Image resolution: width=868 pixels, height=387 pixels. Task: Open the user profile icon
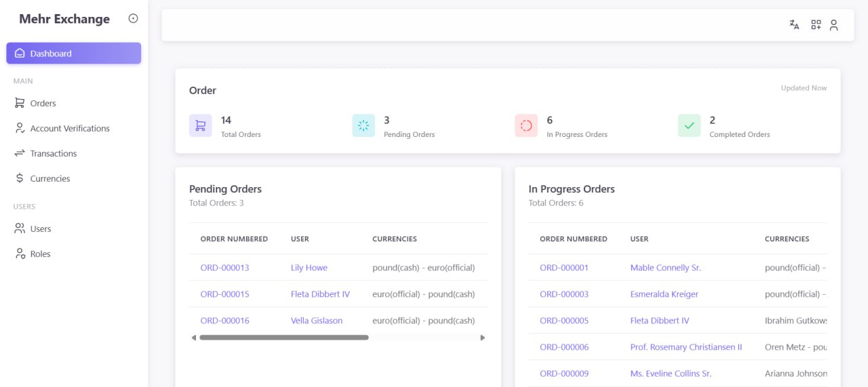(834, 25)
